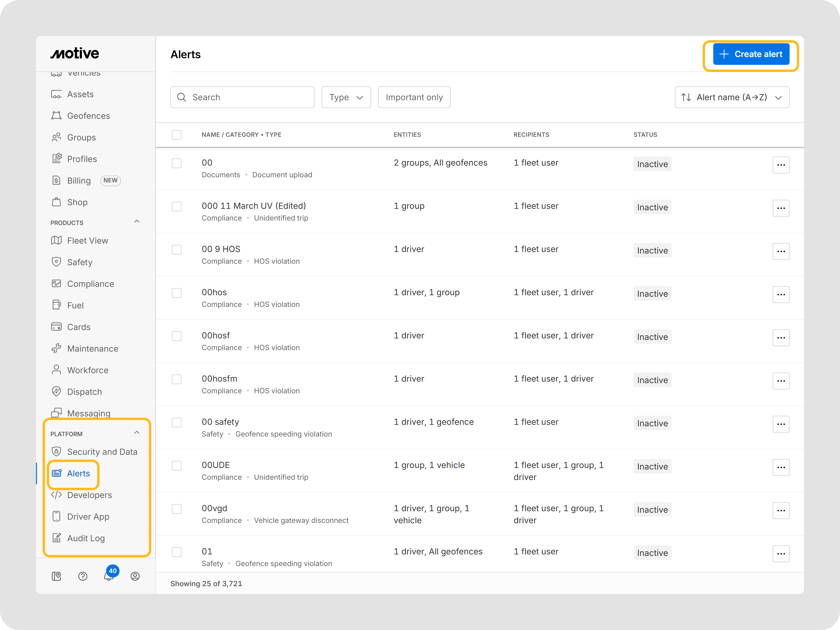
Task: Click the user profile icon
Action: 135,576
